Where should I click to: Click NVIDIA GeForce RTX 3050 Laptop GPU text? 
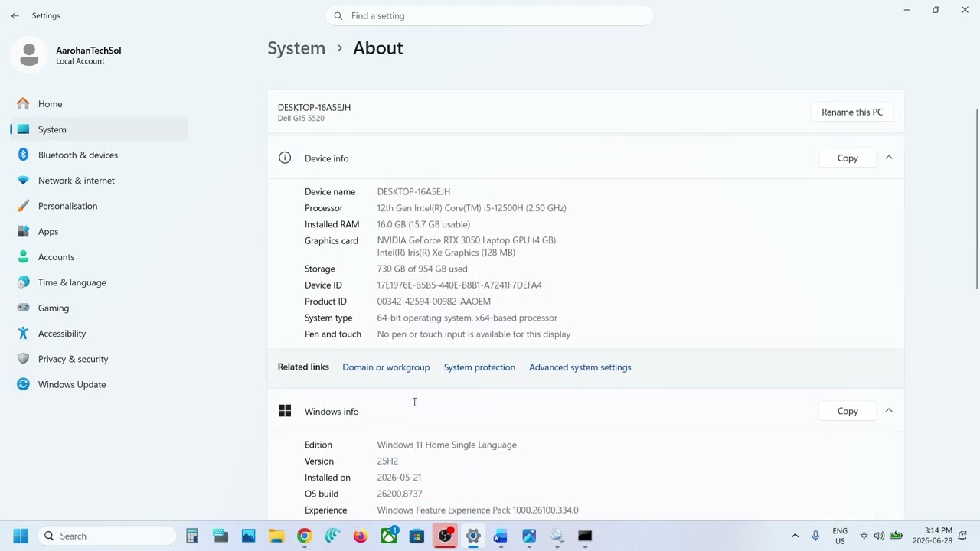click(x=466, y=240)
